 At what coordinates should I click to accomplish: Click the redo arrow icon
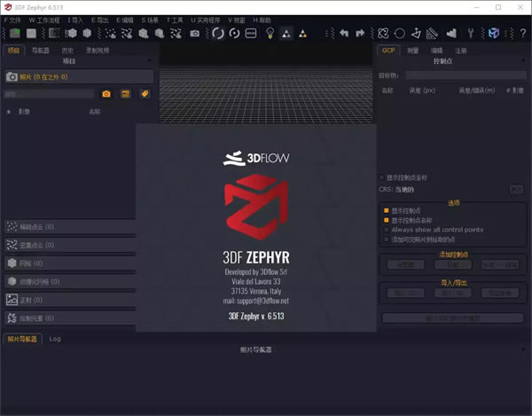(360, 33)
